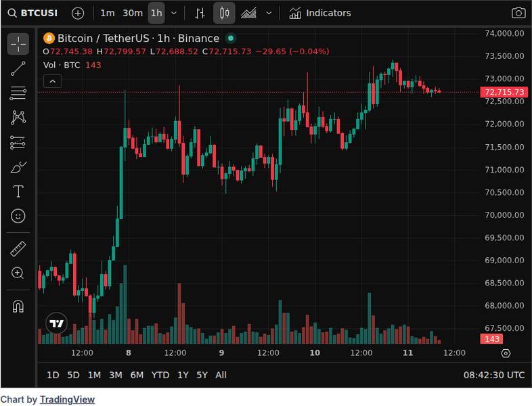
Task: Click the C72,715.73 close value
Action: pyautogui.click(x=227, y=51)
